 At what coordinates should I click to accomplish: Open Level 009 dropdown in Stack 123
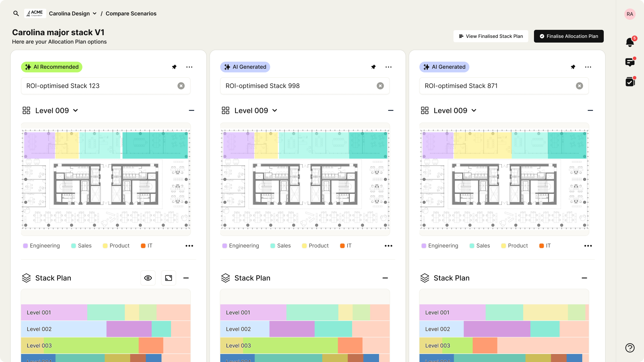(57, 111)
